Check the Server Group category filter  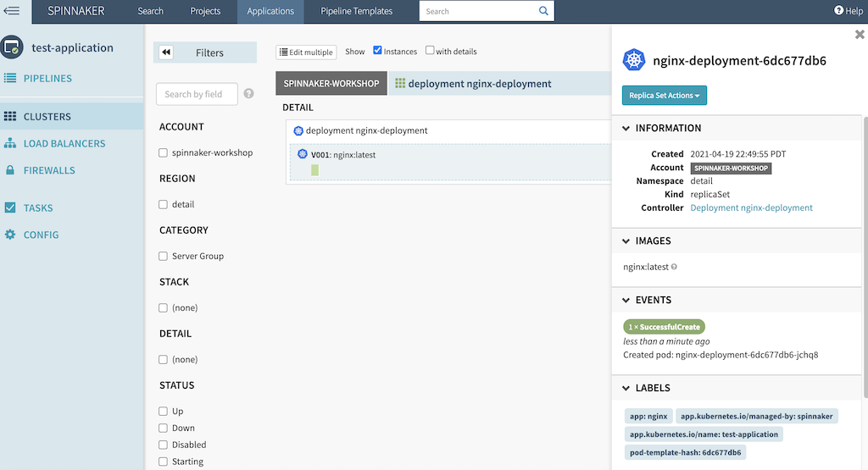click(163, 256)
